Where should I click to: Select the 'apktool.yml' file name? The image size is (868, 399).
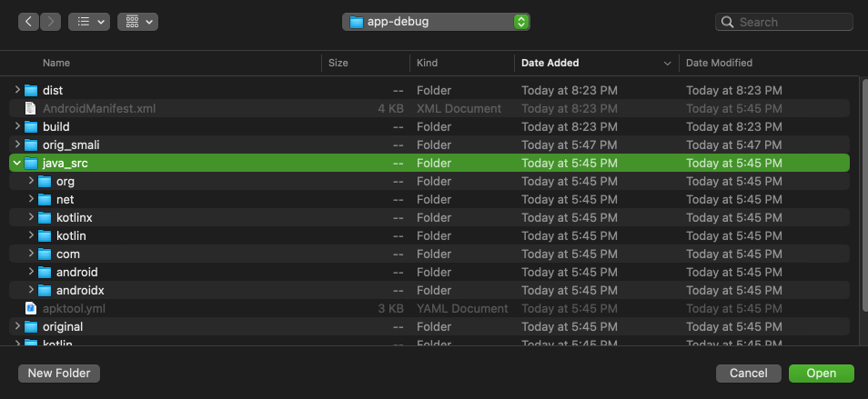74,308
